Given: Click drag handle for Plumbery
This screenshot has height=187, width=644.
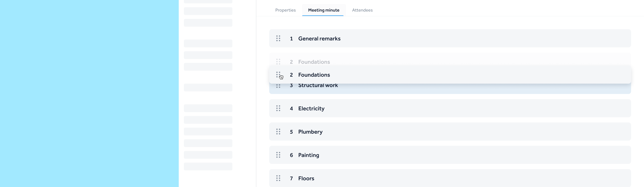Looking at the screenshot, I should coord(278,131).
